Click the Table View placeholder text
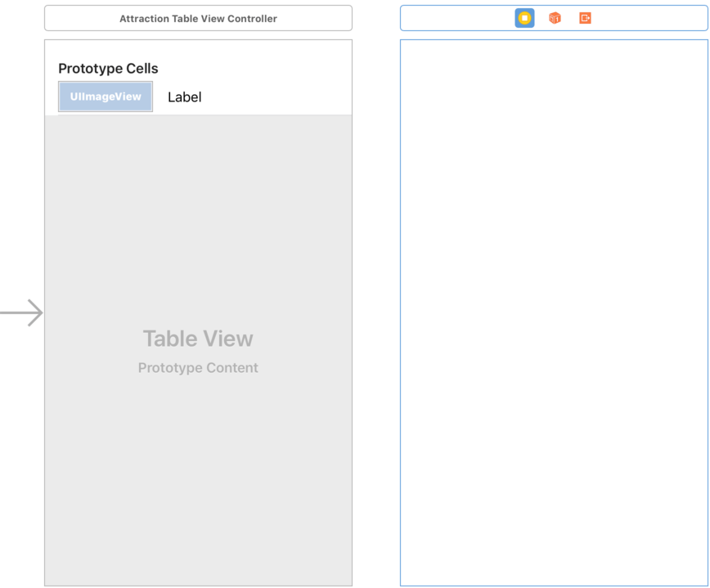Screen dimensions: 710x588 [x=198, y=339]
